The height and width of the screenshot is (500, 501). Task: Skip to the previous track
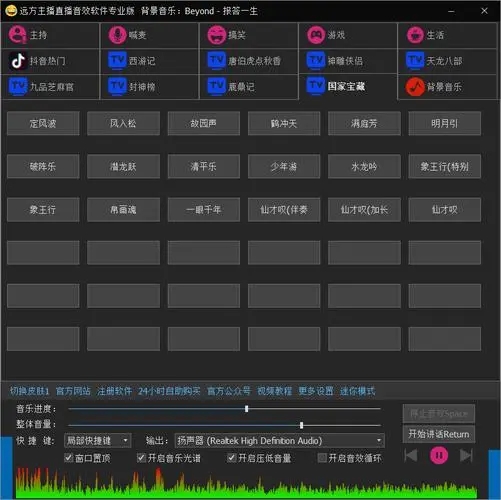411,455
